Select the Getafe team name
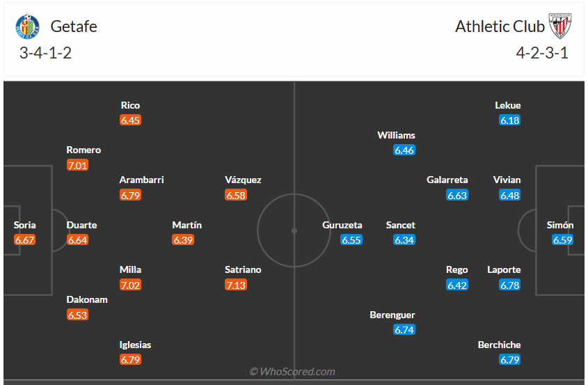 (74, 27)
